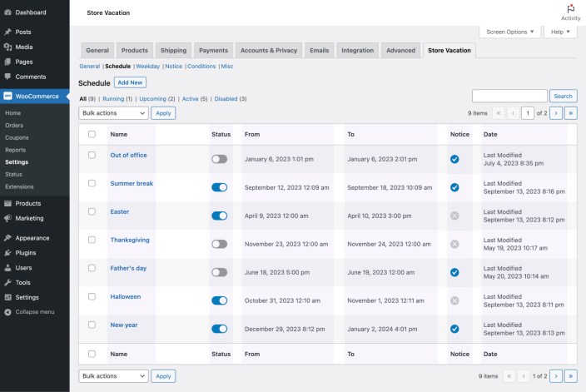
Task: Click the blue notice checkmark for New year
Action: tap(454, 329)
